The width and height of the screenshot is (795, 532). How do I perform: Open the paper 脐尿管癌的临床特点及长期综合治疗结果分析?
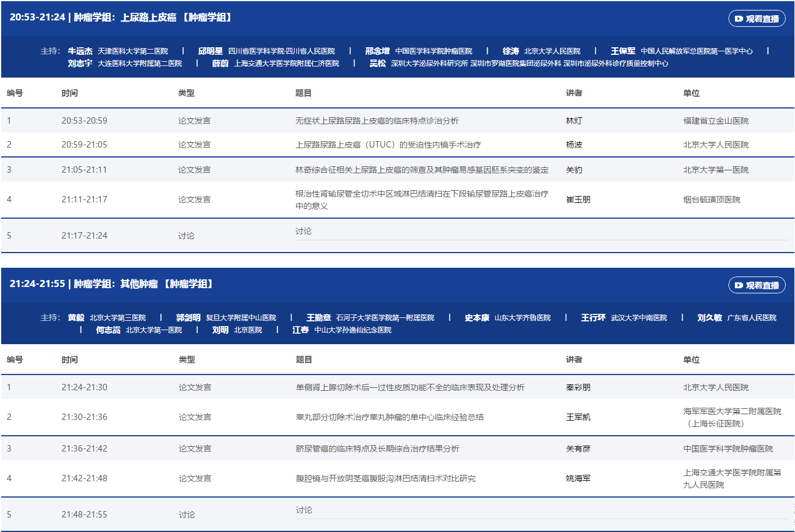point(377,449)
